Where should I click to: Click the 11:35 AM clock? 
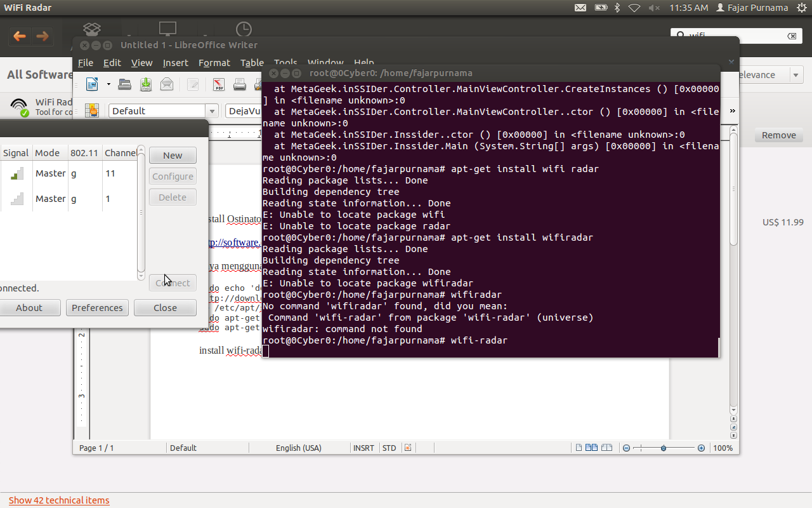pyautogui.click(x=688, y=8)
